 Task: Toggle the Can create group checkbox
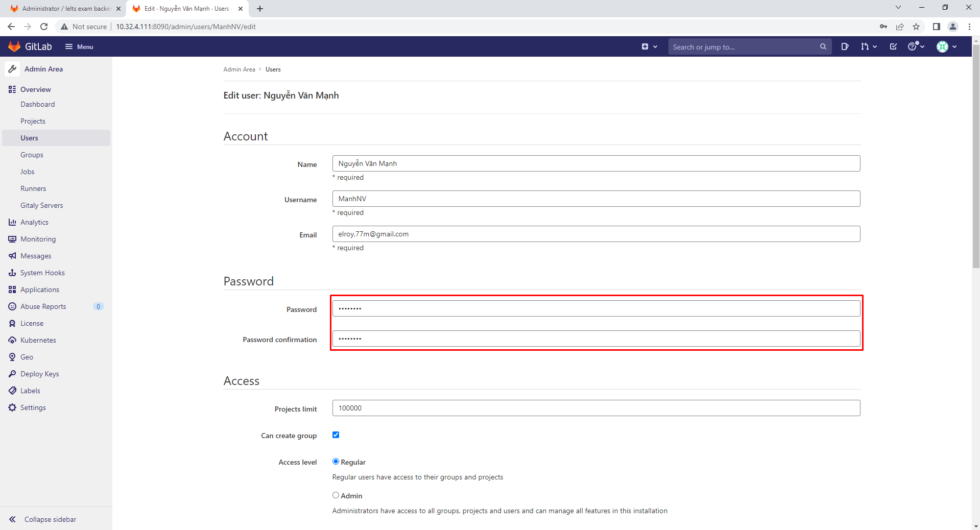coord(336,435)
